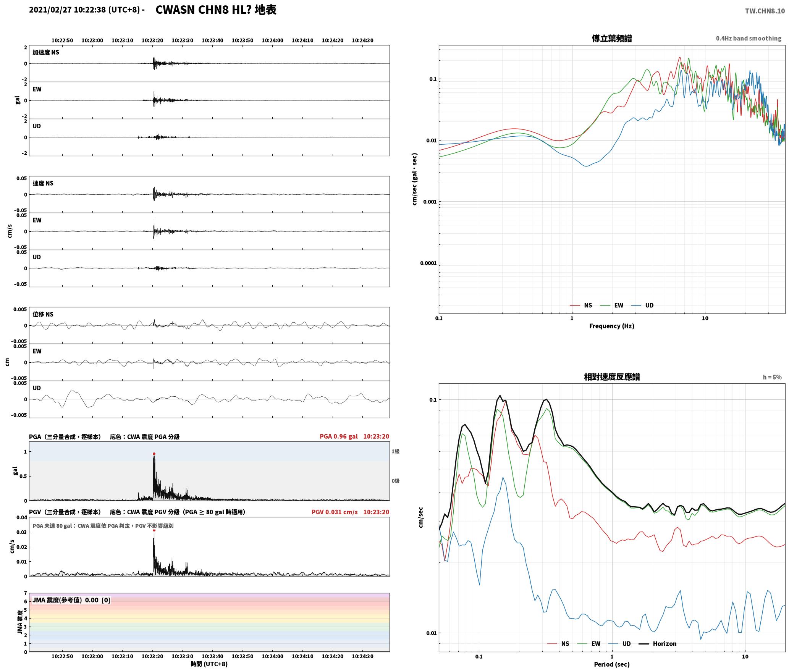
Task: Click the NS legend entry in response spectrum
Action: 558,644
